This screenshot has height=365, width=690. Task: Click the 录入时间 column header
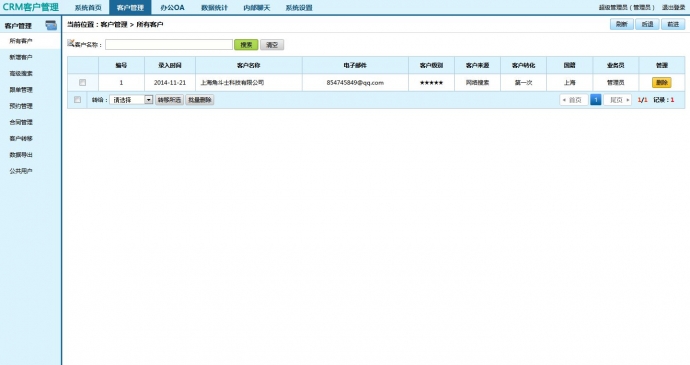170,65
